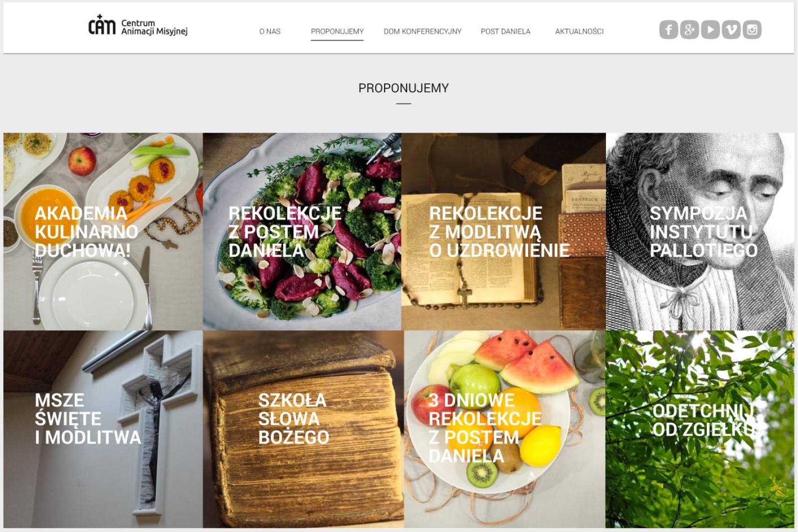Open the Google Plus social icon
The height and width of the screenshot is (532, 798).
[689, 30]
